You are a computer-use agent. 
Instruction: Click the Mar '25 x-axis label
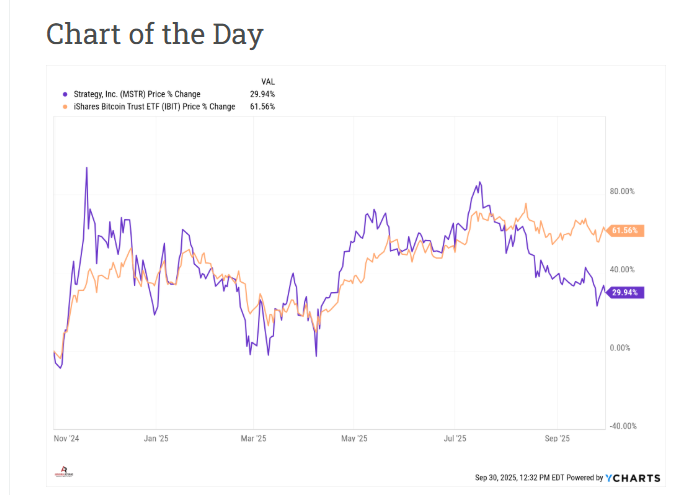click(x=254, y=438)
